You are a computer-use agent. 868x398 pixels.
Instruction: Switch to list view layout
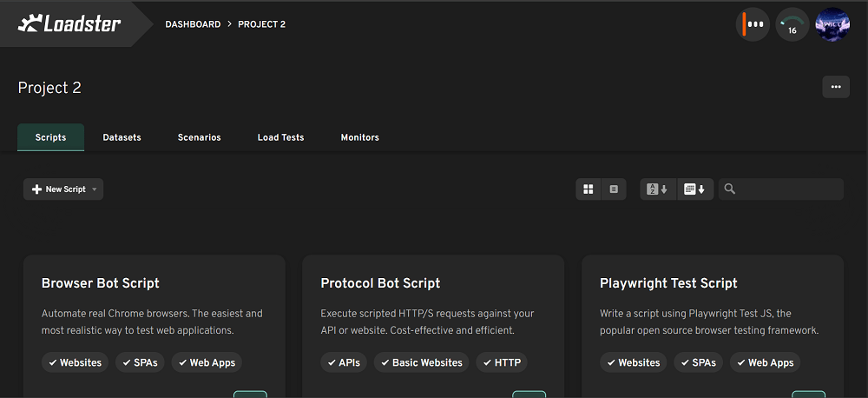tap(614, 189)
